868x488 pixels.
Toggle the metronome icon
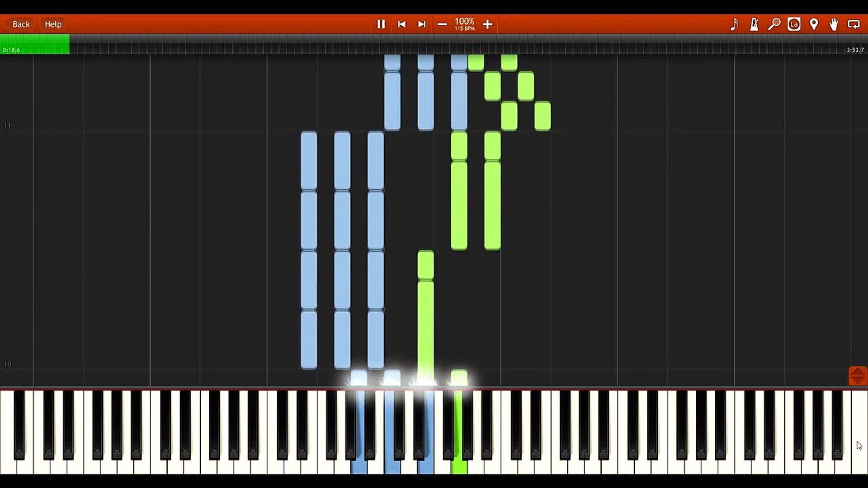point(754,24)
